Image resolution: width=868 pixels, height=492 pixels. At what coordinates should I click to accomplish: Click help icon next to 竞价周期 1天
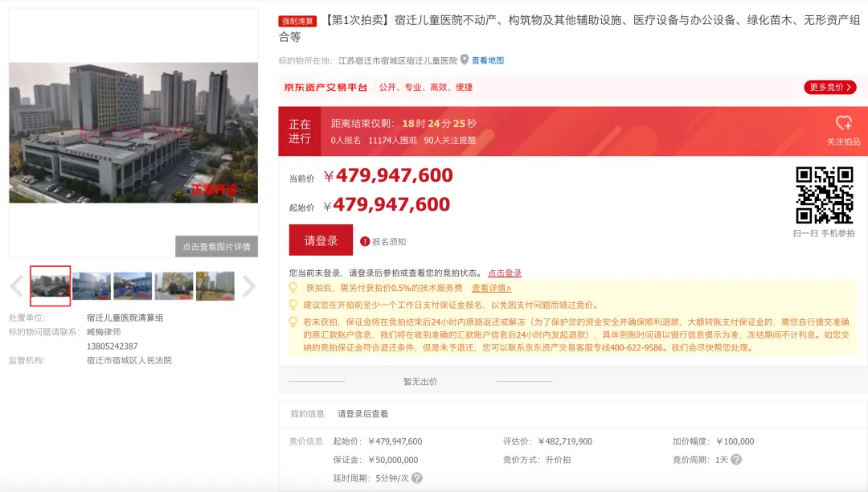pos(736,460)
